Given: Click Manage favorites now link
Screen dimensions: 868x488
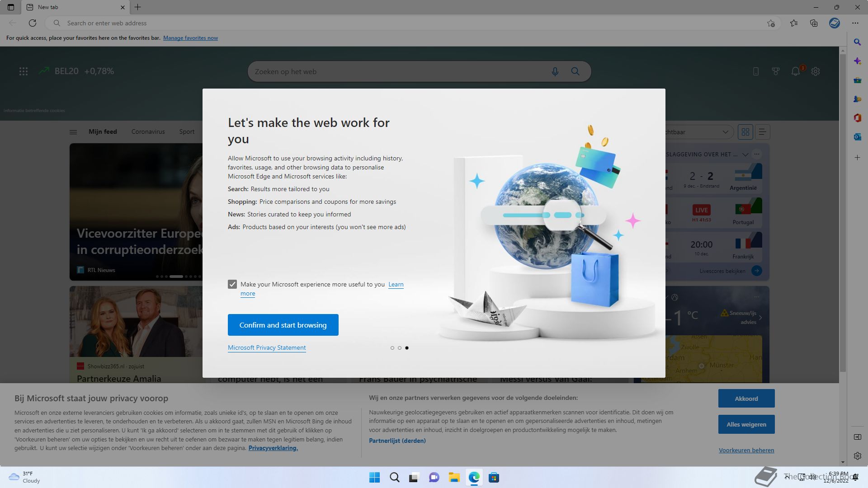Looking at the screenshot, I should click(x=190, y=38).
